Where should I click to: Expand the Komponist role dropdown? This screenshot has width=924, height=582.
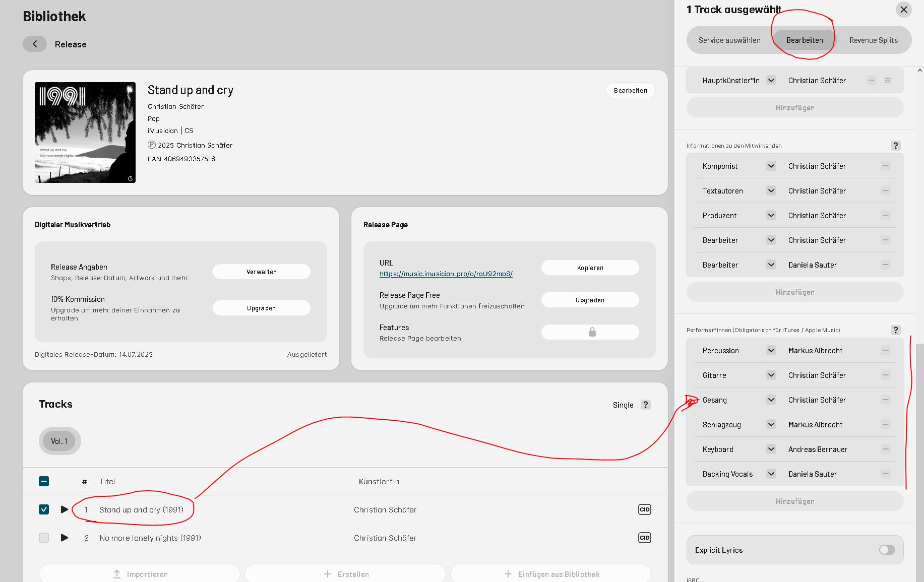(771, 166)
